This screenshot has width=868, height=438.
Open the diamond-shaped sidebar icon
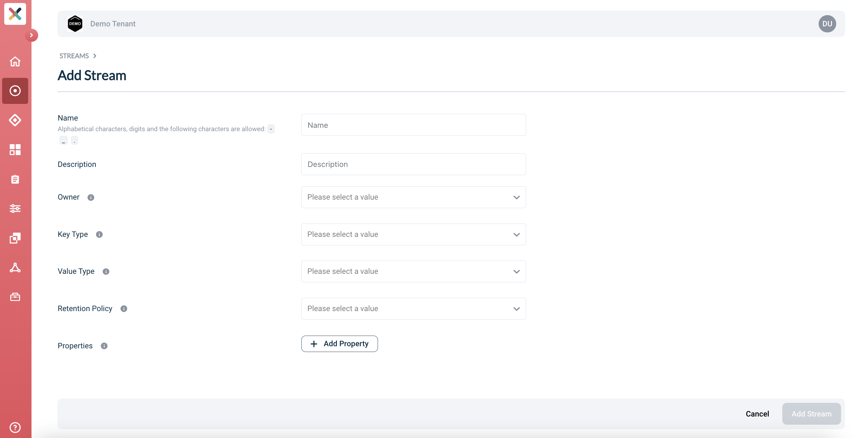(x=15, y=120)
